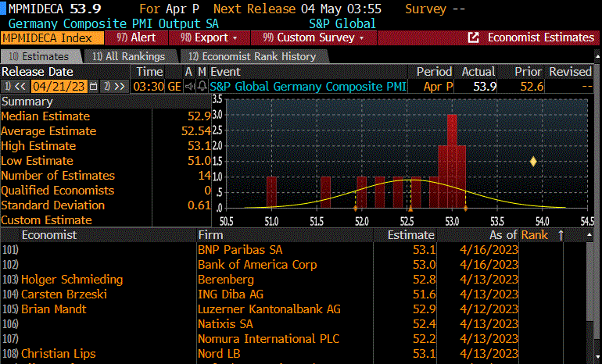
Task: Click the Nord LB firm name
Action: (x=219, y=354)
